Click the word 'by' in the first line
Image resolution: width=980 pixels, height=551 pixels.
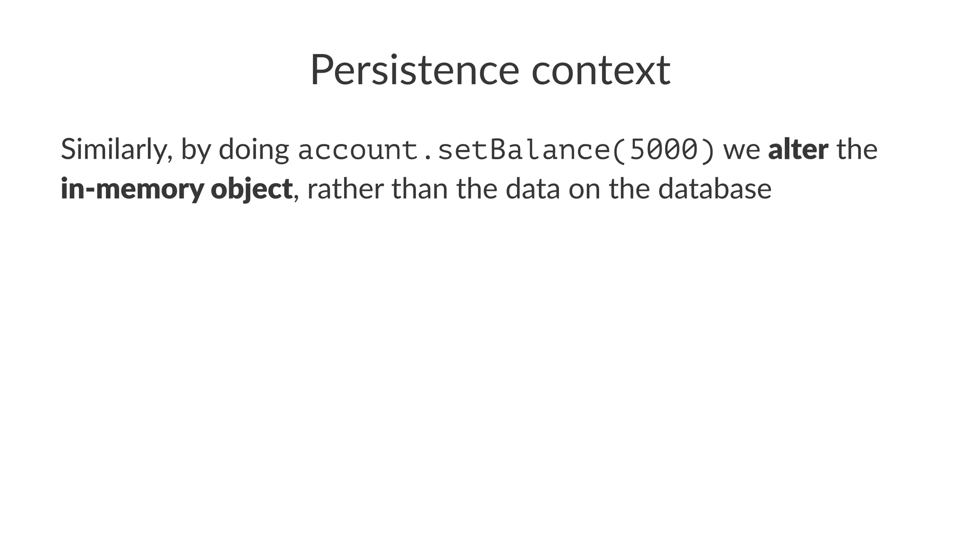click(x=196, y=150)
